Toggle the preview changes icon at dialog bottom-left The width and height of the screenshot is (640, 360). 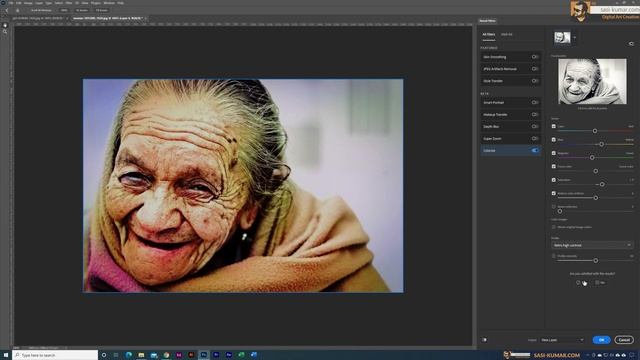(x=484, y=340)
